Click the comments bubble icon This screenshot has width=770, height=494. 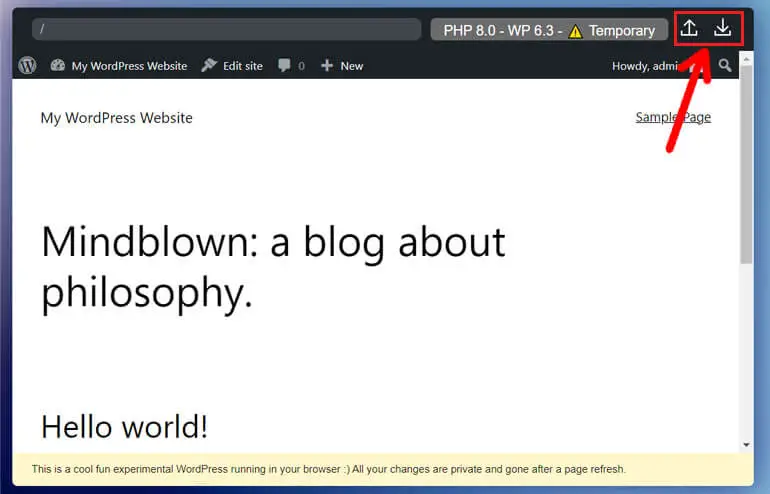pyautogui.click(x=285, y=66)
